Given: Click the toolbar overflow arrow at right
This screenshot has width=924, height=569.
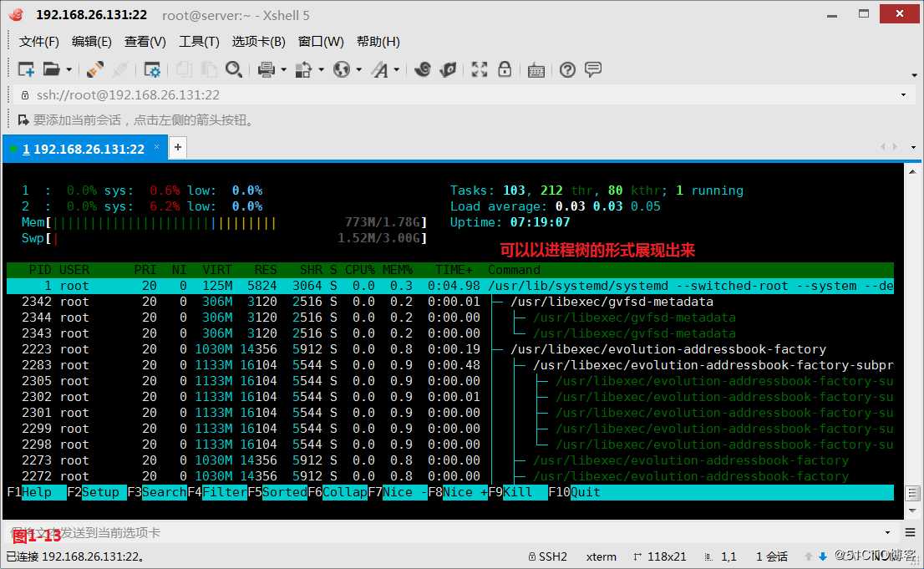Looking at the screenshot, I should point(914,75).
